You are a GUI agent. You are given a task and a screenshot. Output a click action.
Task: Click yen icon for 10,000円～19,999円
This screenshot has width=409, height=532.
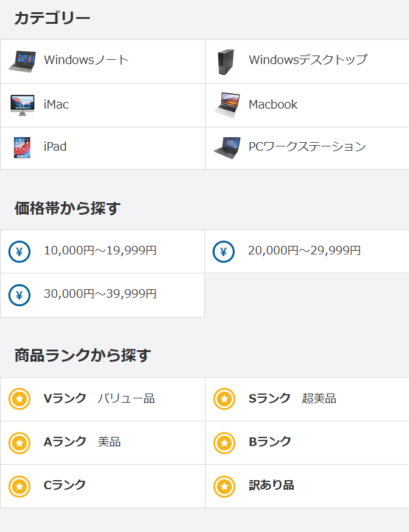20,251
